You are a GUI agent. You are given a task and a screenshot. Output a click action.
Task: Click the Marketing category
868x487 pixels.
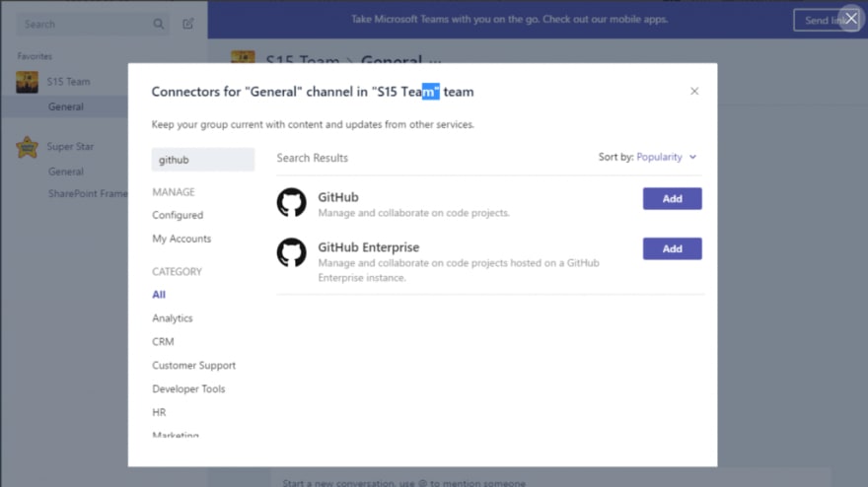click(176, 435)
